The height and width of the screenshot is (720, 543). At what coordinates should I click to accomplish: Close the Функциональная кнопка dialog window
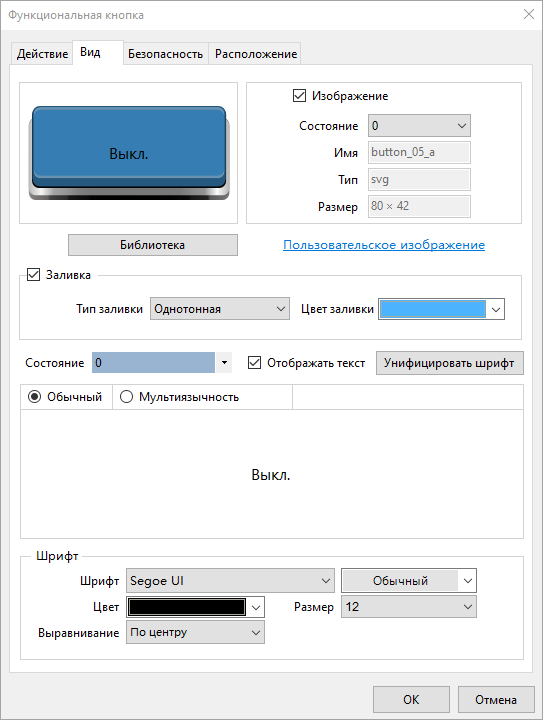pos(529,14)
